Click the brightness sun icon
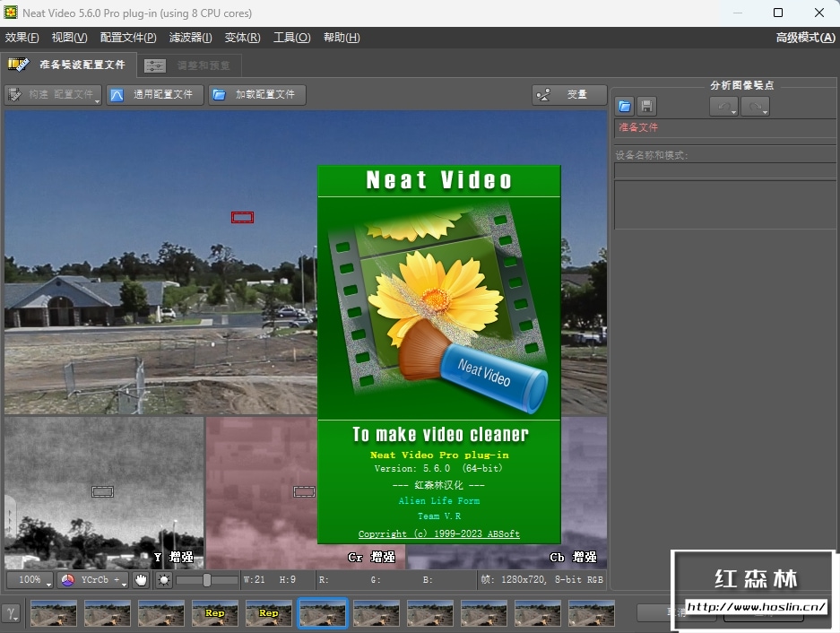 [163, 580]
